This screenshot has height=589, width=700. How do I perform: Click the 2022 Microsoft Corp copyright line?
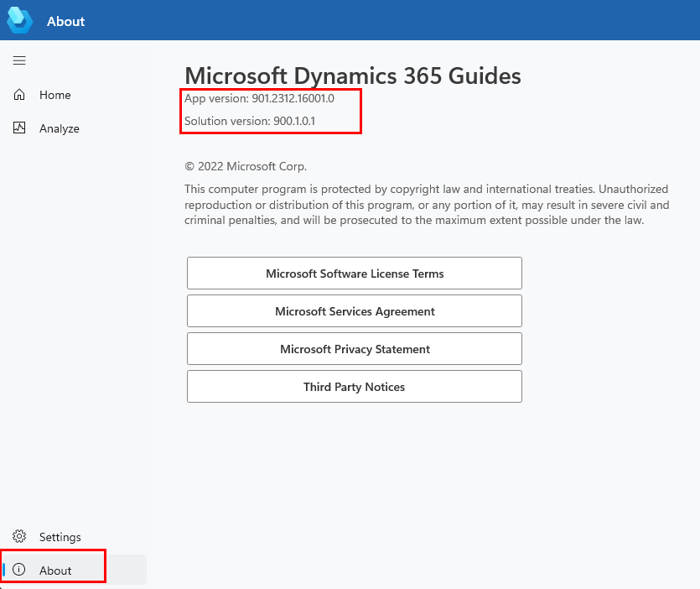click(246, 166)
